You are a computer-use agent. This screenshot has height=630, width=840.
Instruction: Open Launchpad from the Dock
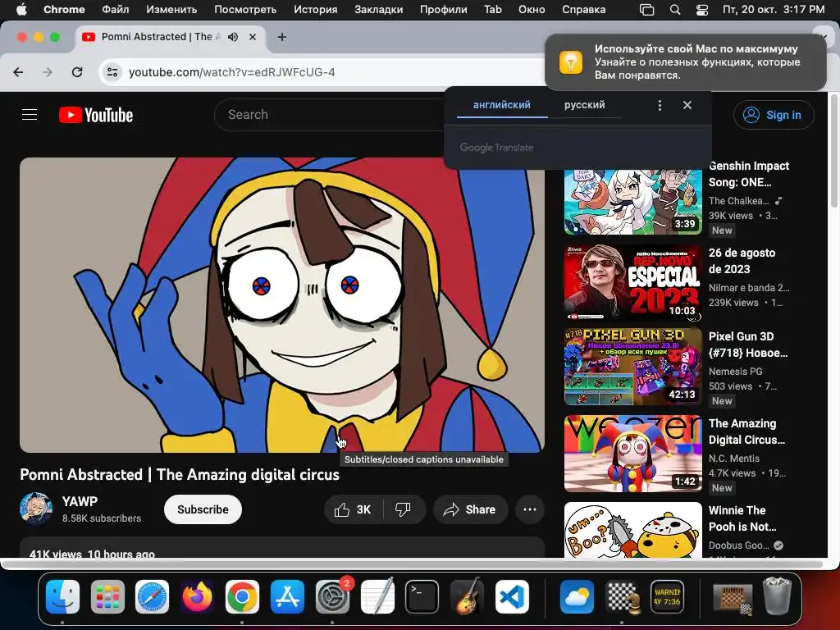(x=107, y=596)
